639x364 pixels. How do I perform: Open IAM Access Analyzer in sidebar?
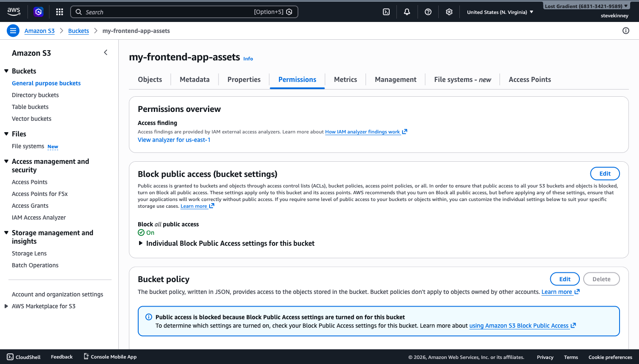pos(39,217)
